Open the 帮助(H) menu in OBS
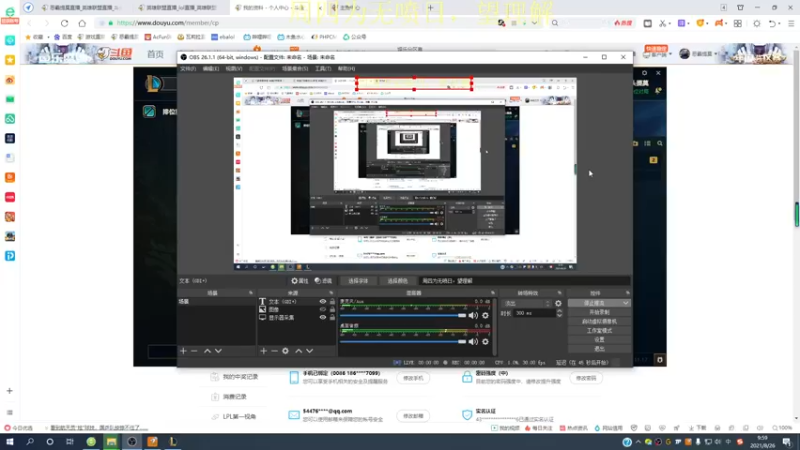 [346, 68]
